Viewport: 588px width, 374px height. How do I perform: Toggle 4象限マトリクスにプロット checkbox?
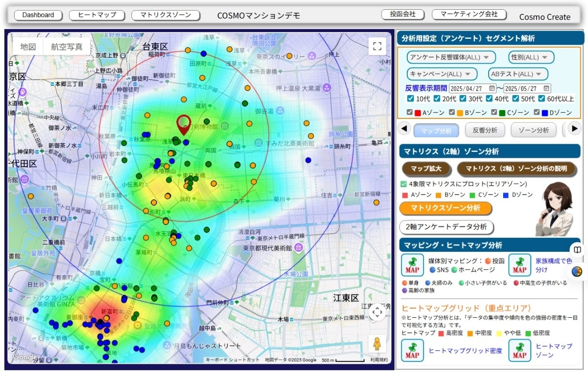click(404, 184)
